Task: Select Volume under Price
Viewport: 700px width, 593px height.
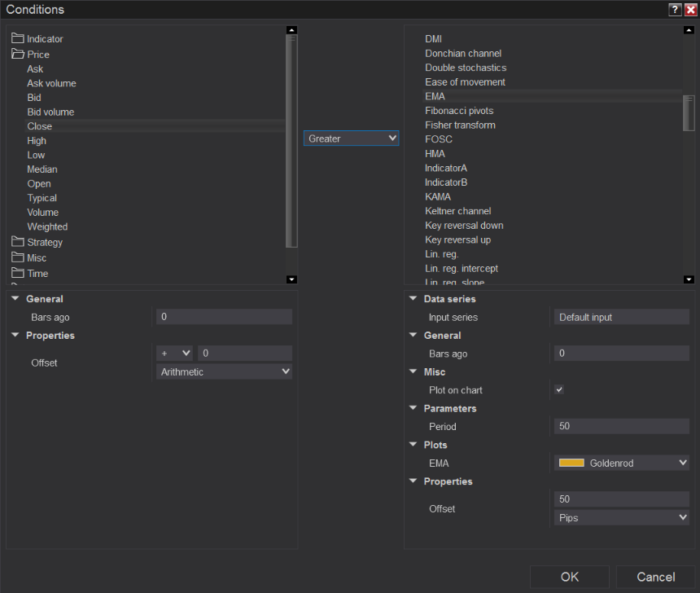Action: point(42,212)
